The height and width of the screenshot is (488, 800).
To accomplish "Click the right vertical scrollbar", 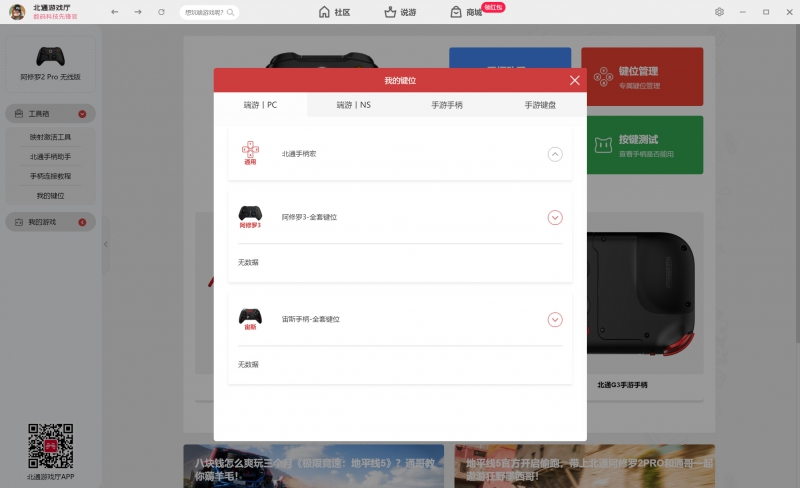I will [x=797, y=184].
